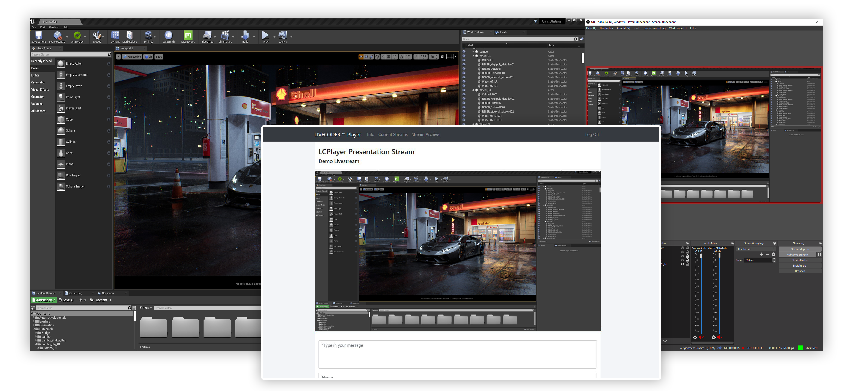
Task: Open the Überblende transition combo box
Action: click(x=756, y=249)
